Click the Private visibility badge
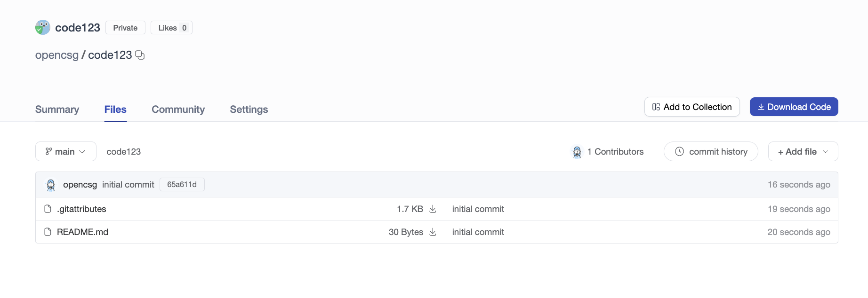 [125, 27]
